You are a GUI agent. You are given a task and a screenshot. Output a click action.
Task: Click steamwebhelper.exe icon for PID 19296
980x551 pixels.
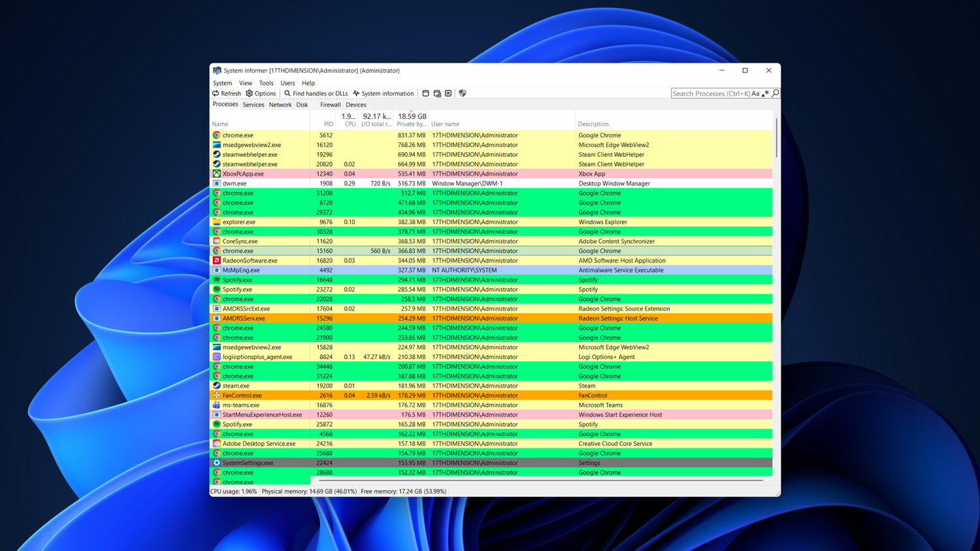point(216,155)
